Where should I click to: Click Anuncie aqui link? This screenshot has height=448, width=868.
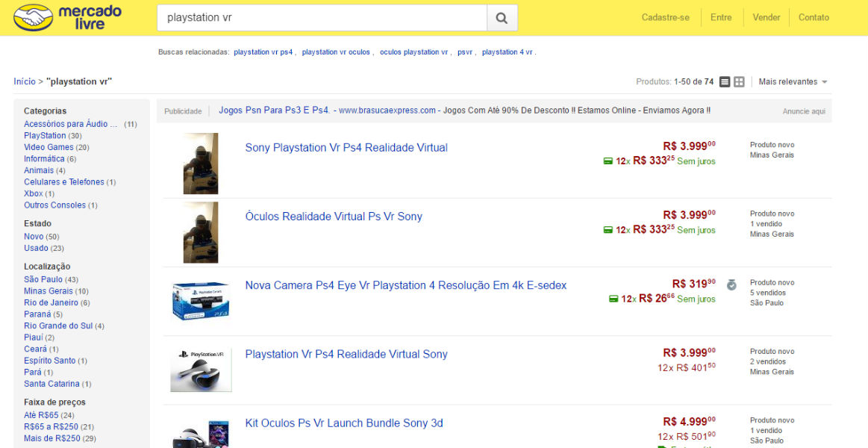tap(804, 111)
